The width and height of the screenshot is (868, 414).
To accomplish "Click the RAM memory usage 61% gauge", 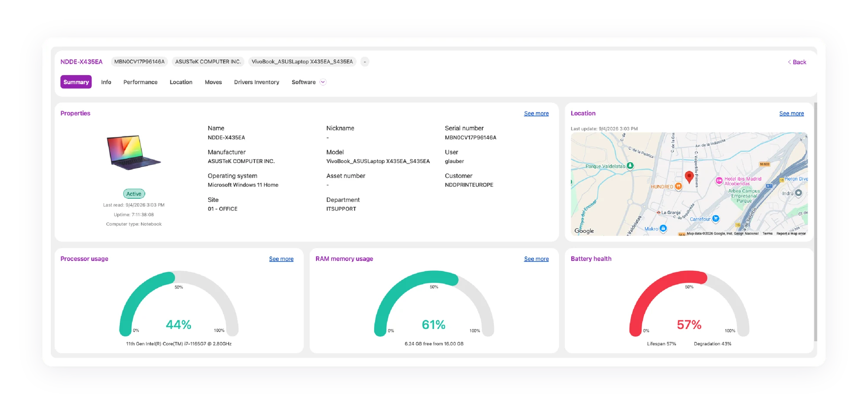I will (x=434, y=304).
